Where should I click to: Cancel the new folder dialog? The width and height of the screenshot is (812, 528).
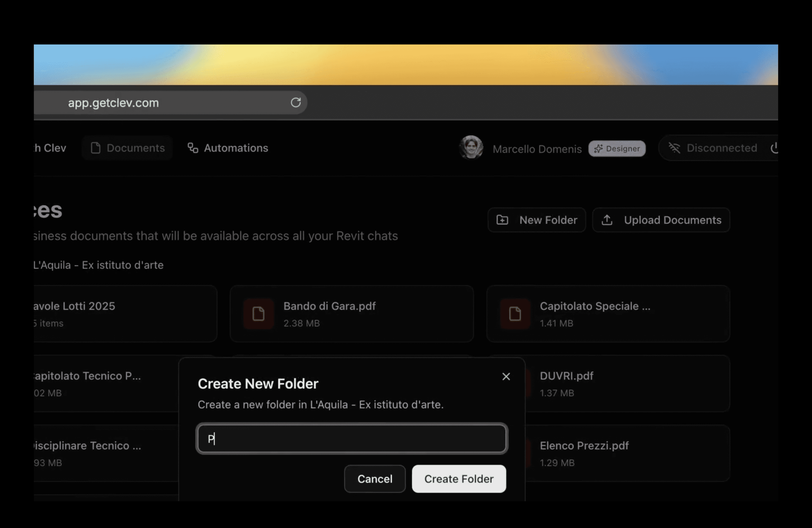click(375, 479)
